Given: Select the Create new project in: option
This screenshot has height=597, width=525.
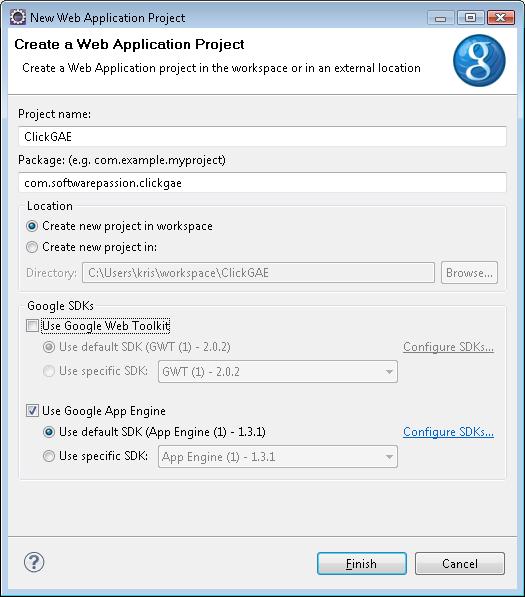Looking at the screenshot, I should coord(32,247).
